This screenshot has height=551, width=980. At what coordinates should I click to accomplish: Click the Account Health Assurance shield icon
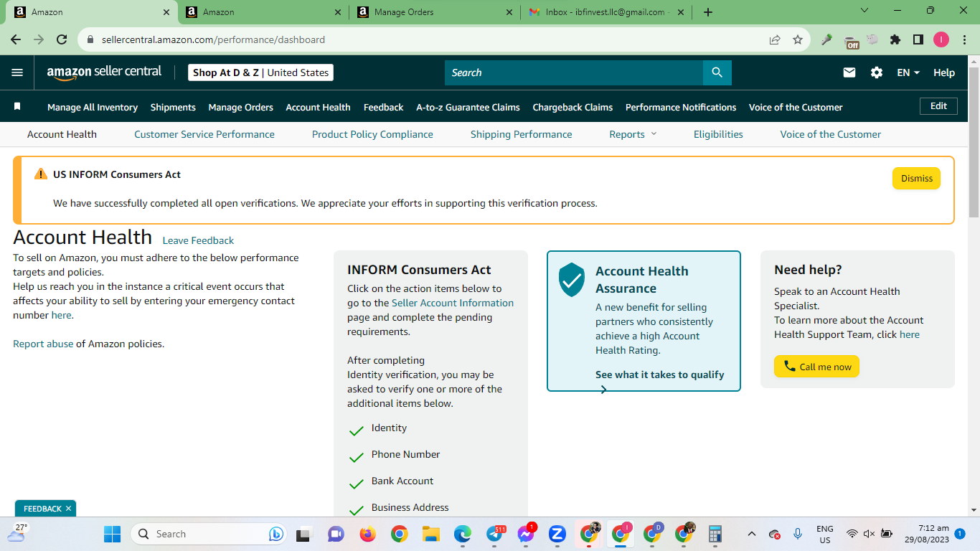pyautogui.click(x=572, y=279)
